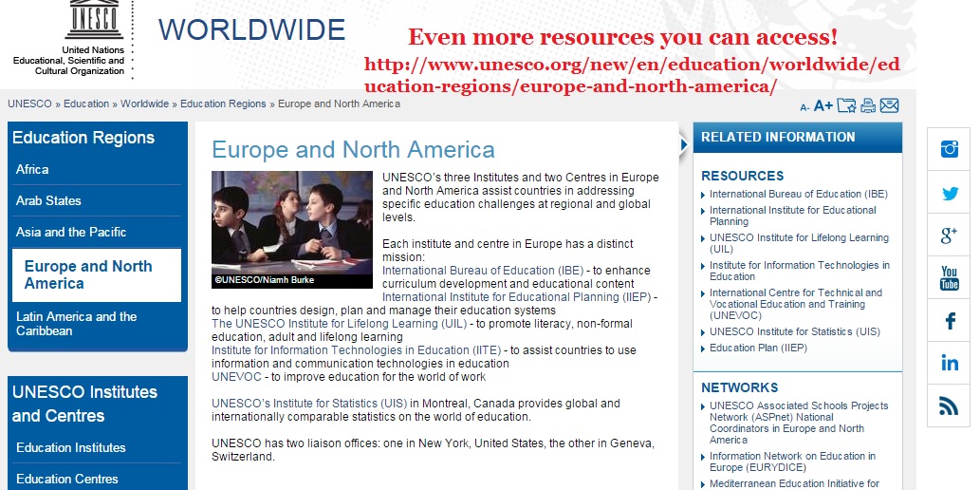980x490 pixels.
Task: Email this page using envelope icon
Action: 889,105
